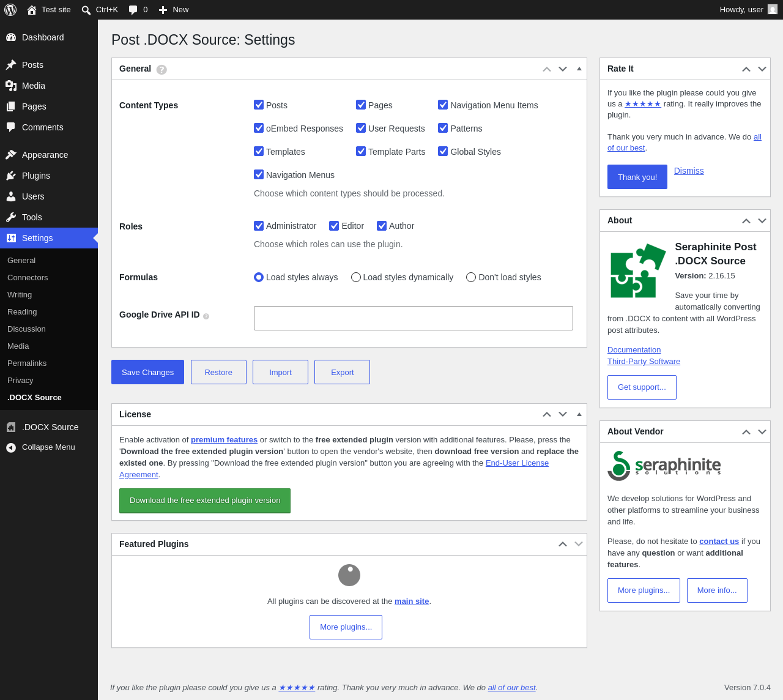The image size is (783, 700).
Task: Click the Comments sidebar icon
Action: coord(11,127)
